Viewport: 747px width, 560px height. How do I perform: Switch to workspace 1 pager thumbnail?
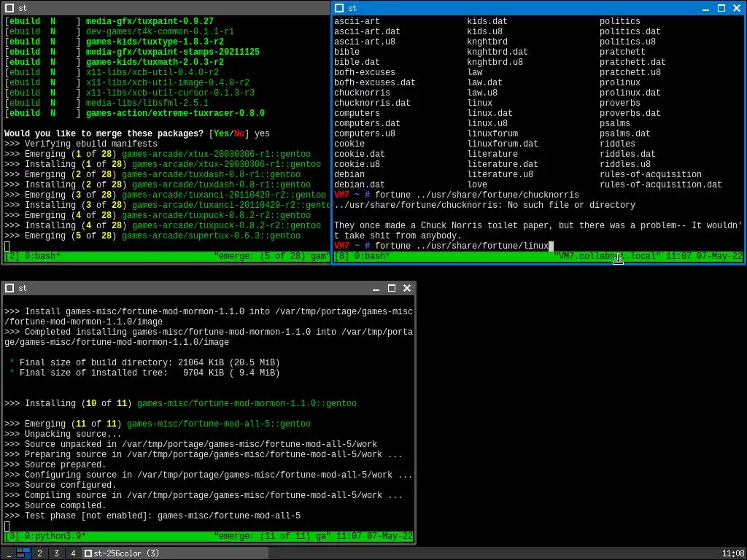click(x=23, y=553)
